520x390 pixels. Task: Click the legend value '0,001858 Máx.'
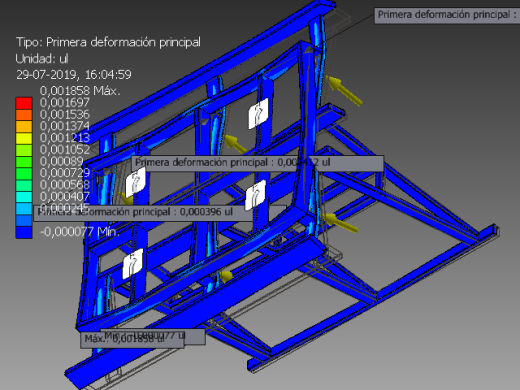tap(80, 91)
